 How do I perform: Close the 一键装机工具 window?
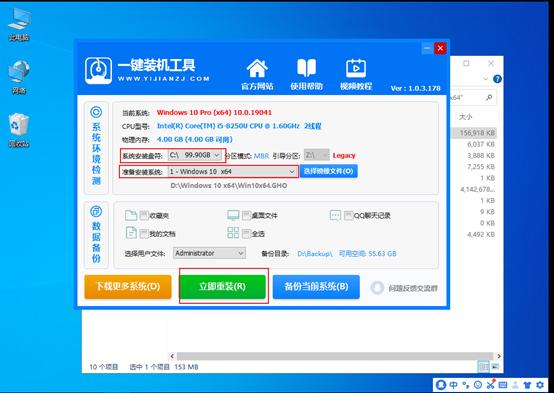pos(440,48)
